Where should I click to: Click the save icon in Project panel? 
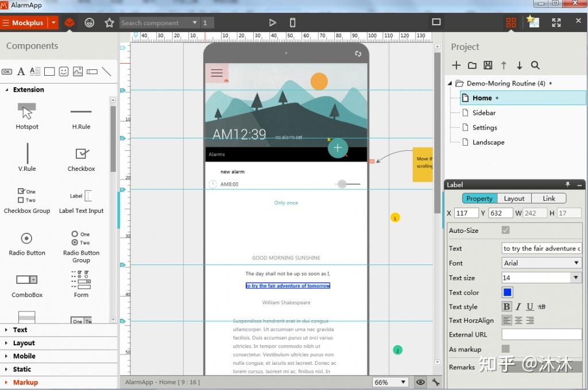[488, 65]
